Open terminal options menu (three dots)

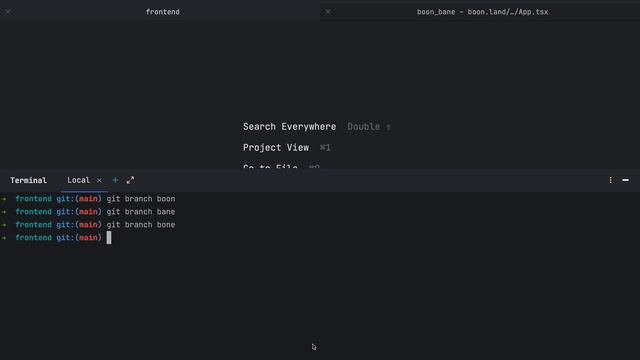coord(610,180)
